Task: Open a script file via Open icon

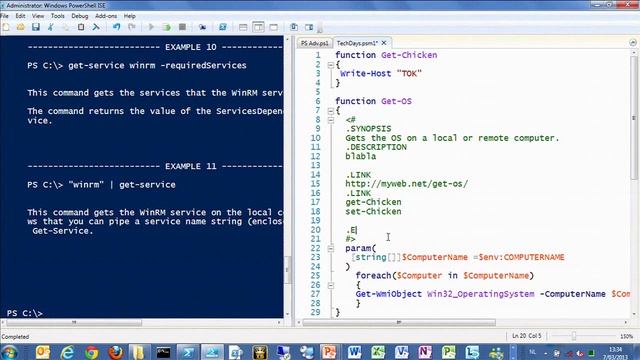Action: click(20, 27)
